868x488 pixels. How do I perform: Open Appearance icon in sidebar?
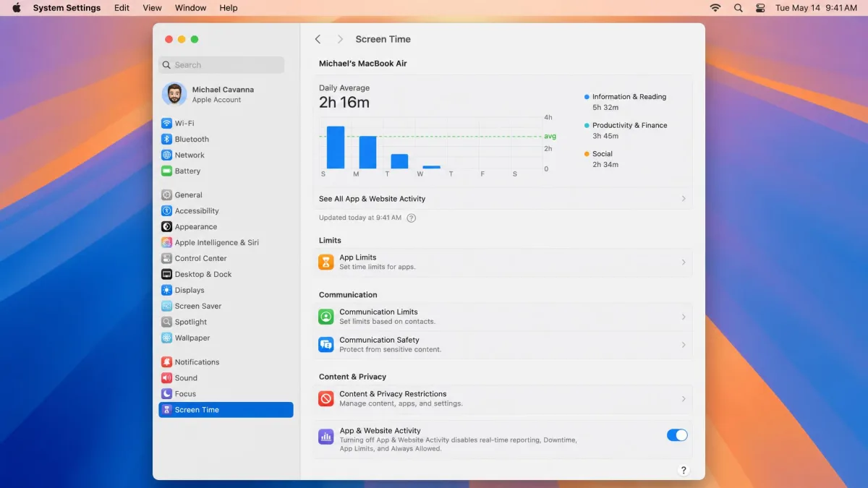[x=166, y=226]
